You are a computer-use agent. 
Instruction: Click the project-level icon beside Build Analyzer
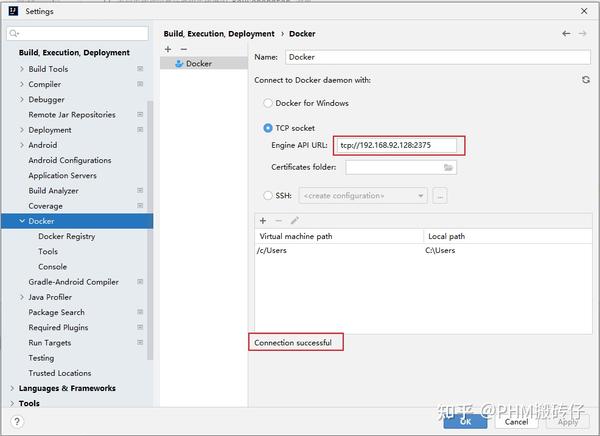[x=140, y=190]
